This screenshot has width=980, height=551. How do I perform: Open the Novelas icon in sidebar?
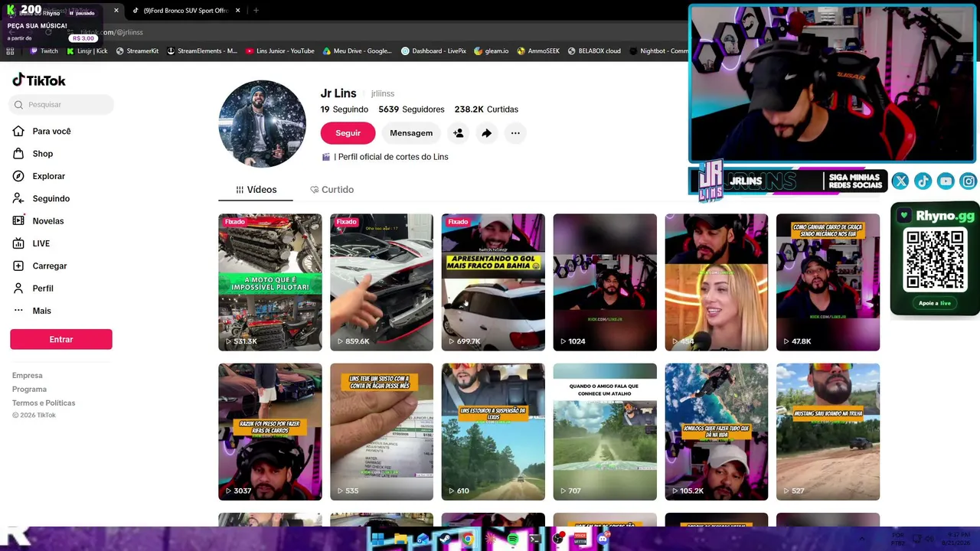point(18,221)
